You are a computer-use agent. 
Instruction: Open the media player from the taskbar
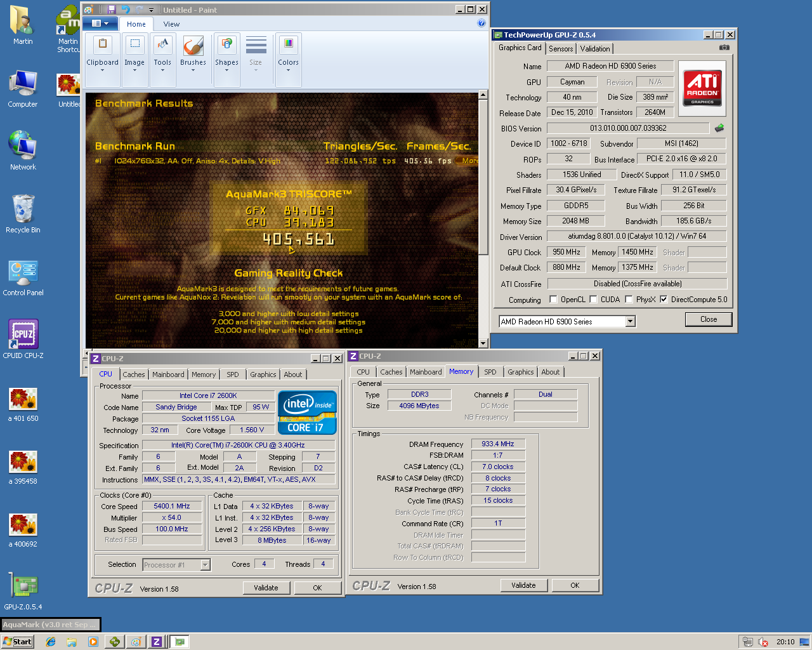tap(93, 642)
